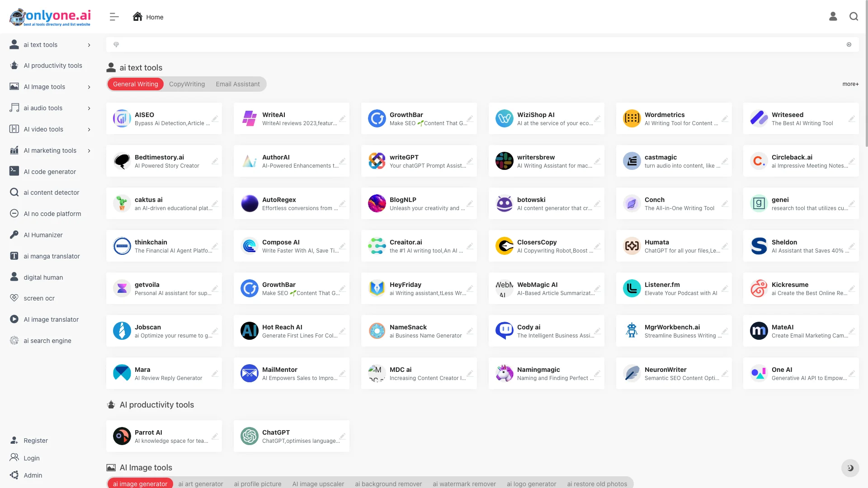Switch to ai art generator tab

(201, 483)
